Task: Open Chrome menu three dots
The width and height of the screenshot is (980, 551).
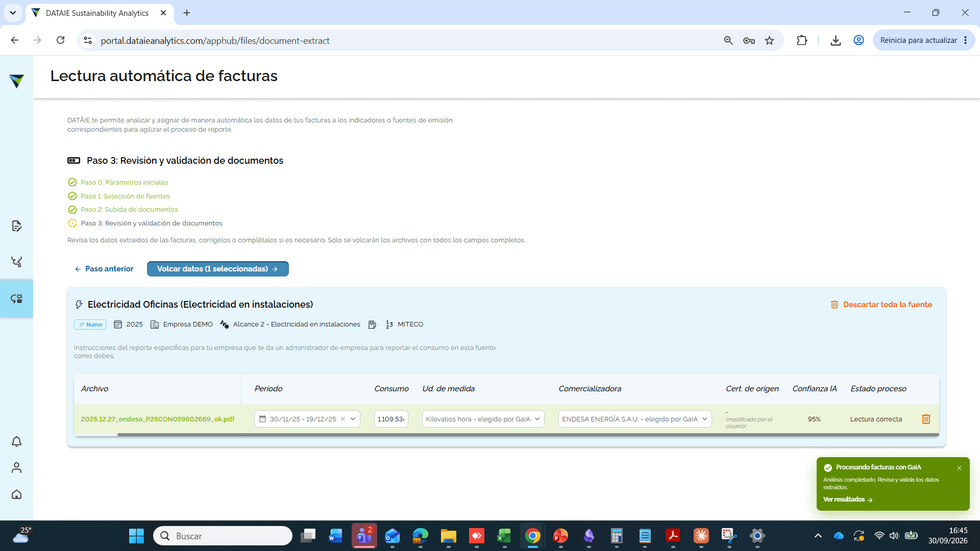Action: pos(965,40)
